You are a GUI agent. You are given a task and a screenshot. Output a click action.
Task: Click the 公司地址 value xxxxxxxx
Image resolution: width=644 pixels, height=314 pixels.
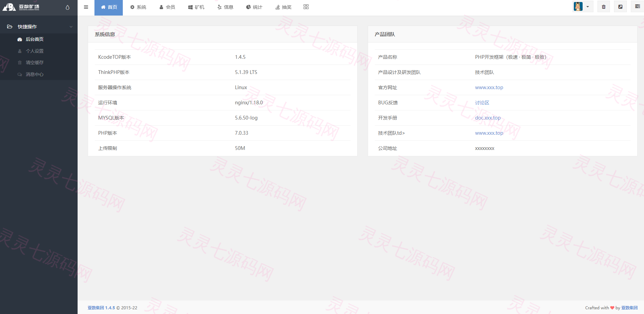[x=484, y=148]
